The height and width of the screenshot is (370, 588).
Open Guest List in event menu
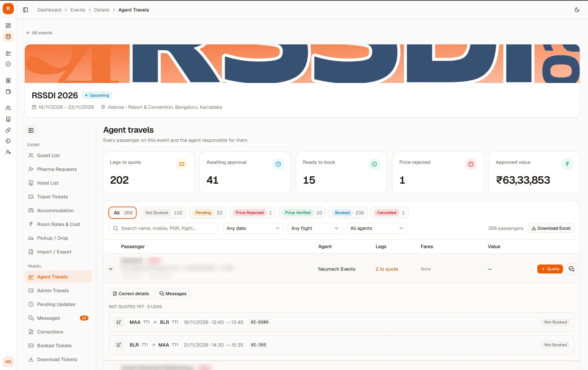click(58, 155)
